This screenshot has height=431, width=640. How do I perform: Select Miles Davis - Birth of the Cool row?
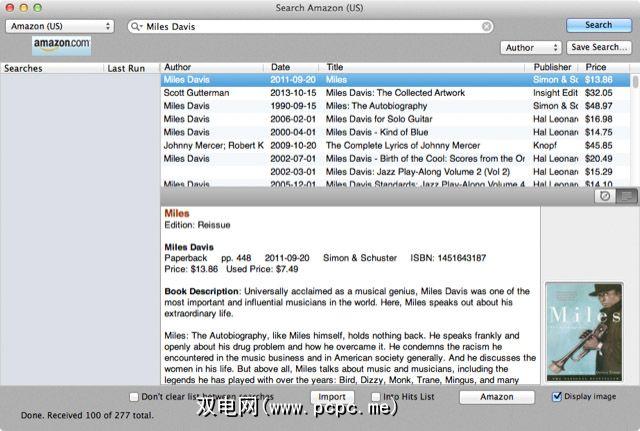[395, 158]
